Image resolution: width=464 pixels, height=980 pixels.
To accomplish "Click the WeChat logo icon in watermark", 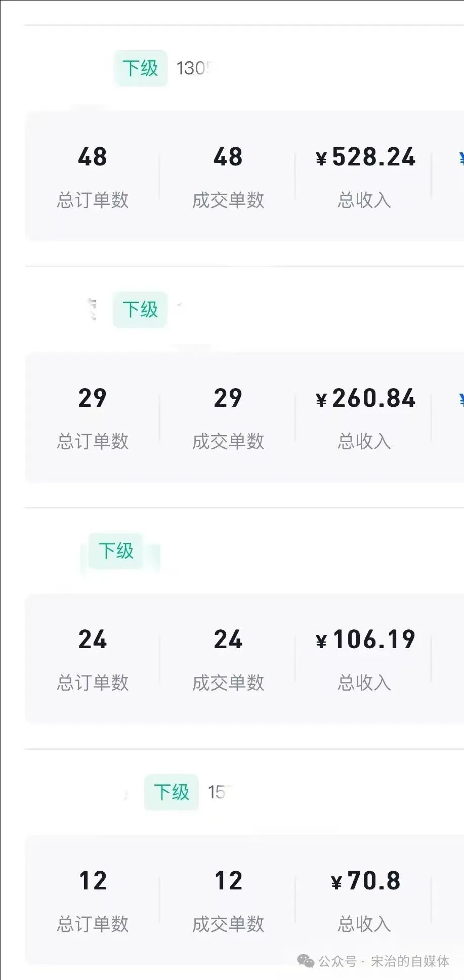I will click(306, 961).
